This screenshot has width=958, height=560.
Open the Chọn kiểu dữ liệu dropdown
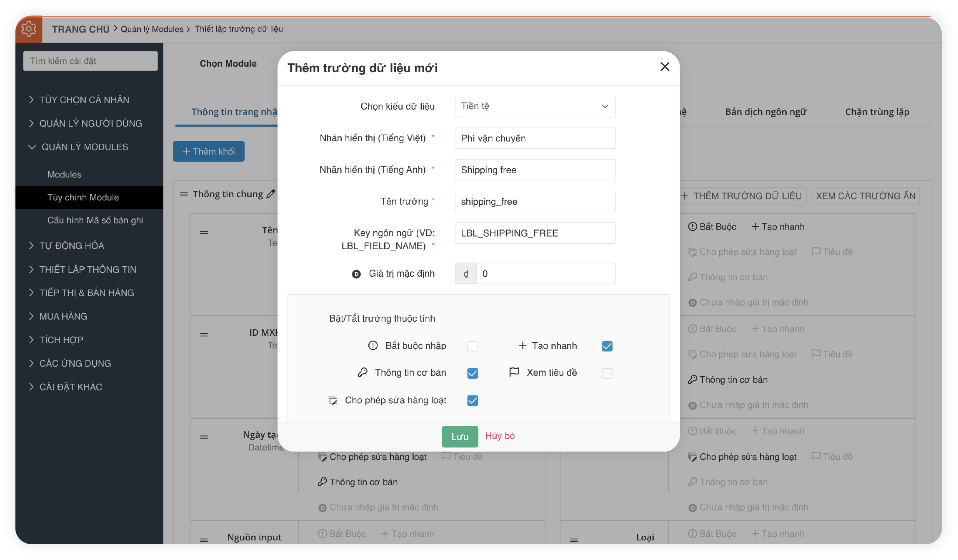click(535, 106)
